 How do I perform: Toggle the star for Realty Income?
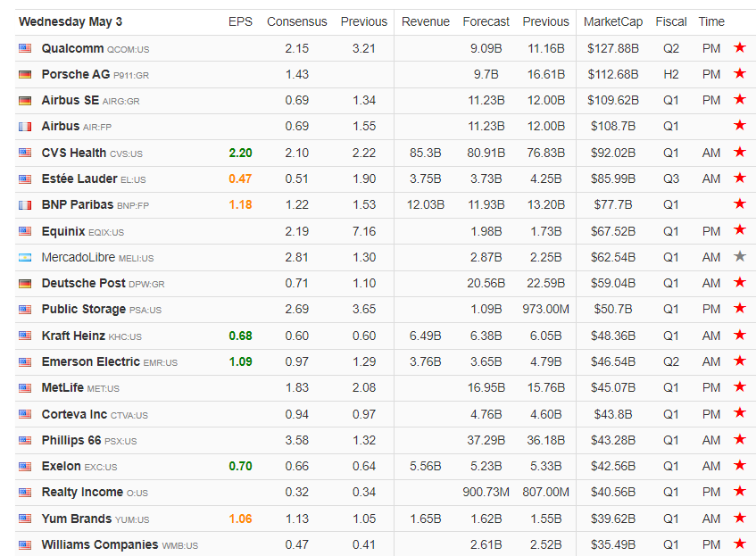(x=740, y=492)
